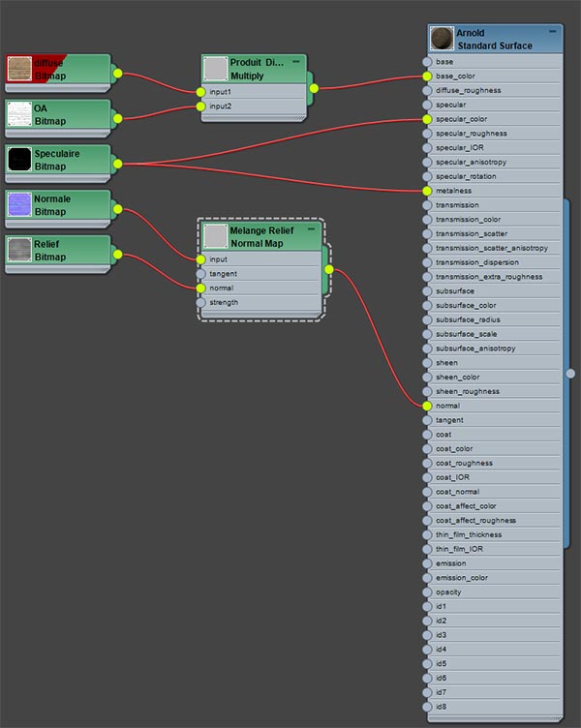581x728 pixels.
Task: Click the Arnold Standard Surface material preview
Action: [x=442, y=39]
